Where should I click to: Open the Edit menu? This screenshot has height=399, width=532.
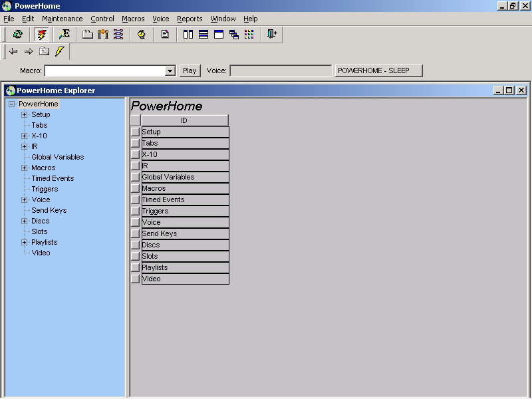pos(28,19)
